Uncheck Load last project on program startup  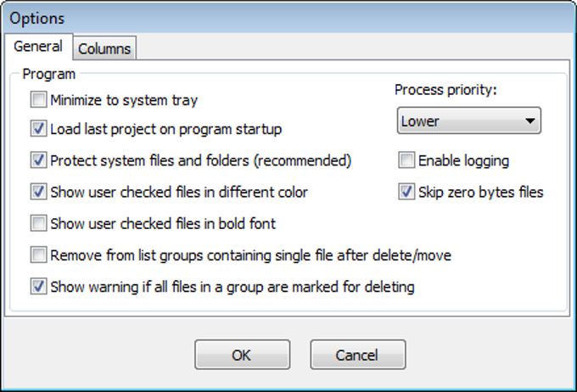point(38,130)
